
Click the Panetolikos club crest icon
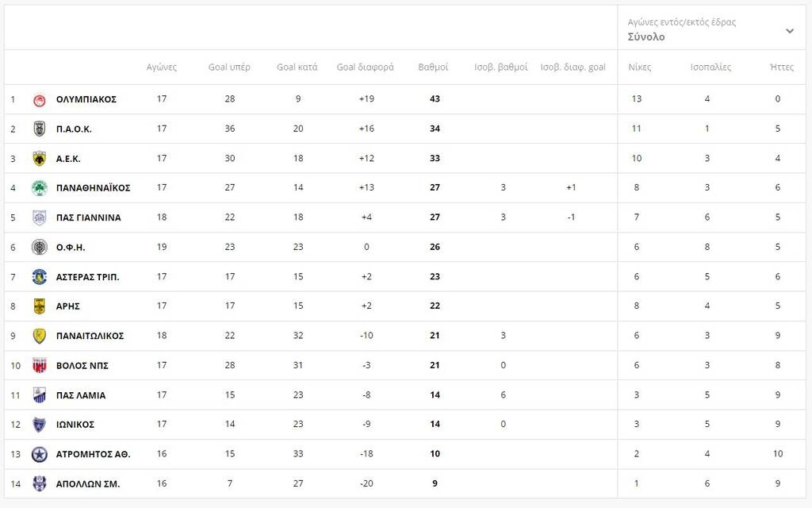(39, 336)
